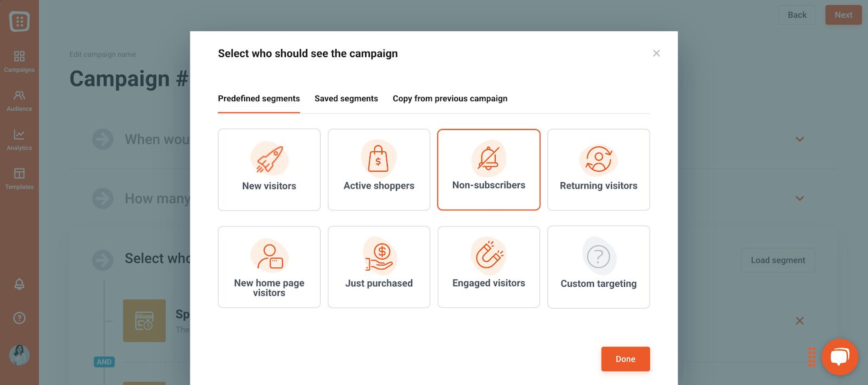This screenshot has width=868, height=385.
Task: Open Analytics section in sidebar
Action: [x=19, y=140]
